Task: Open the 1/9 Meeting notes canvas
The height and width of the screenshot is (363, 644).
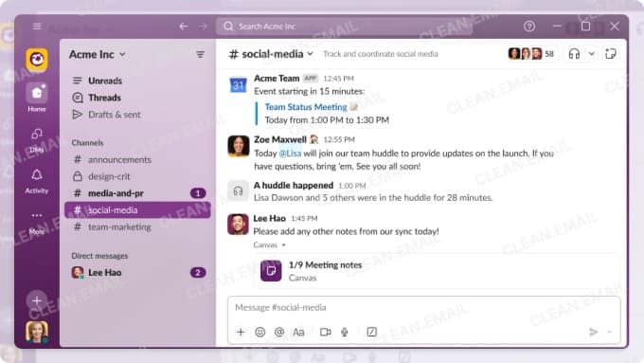Action: coord(437,271)
